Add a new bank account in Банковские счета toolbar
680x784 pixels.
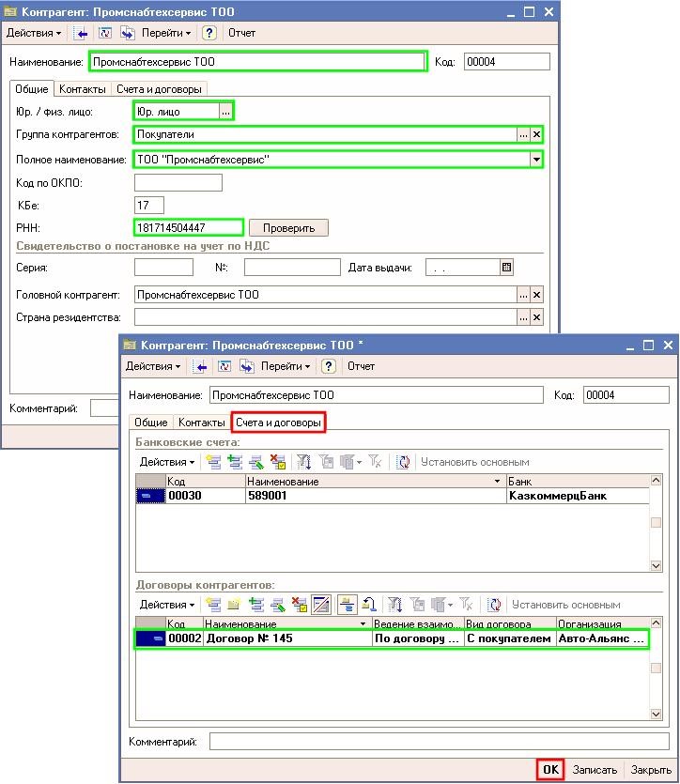(x=213, y=462)
